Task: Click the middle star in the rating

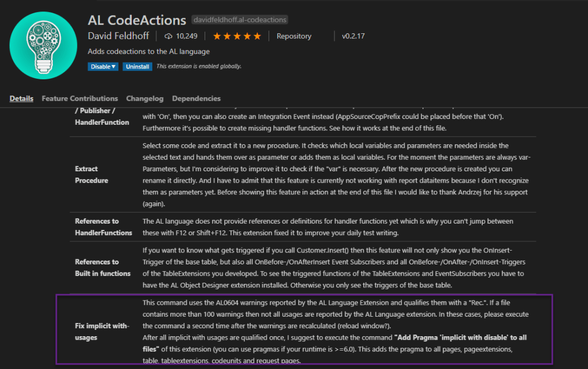Action: (237, 36)
